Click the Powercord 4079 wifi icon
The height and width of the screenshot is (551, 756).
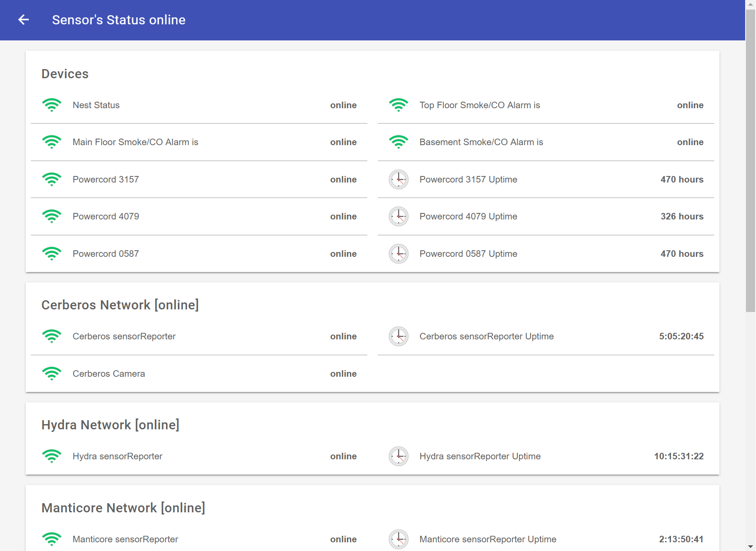52,216
